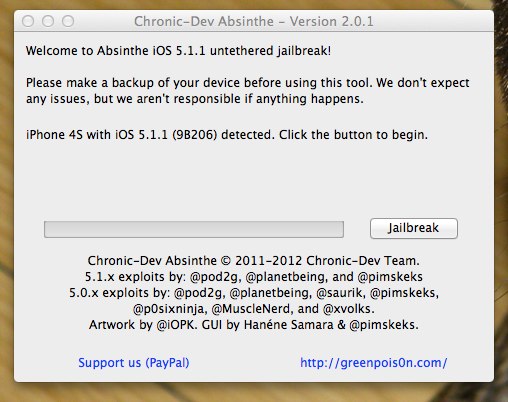Click the @saurik handle in the credits
Viewport: 508px width, 402px height.
click(x=339, y=293)
